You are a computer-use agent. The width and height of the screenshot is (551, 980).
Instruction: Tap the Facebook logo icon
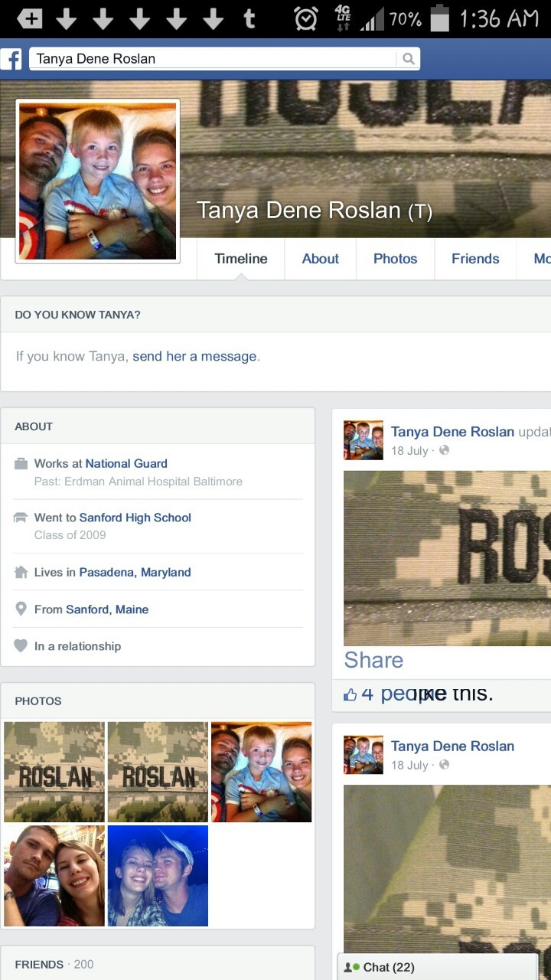pos(11,59)
